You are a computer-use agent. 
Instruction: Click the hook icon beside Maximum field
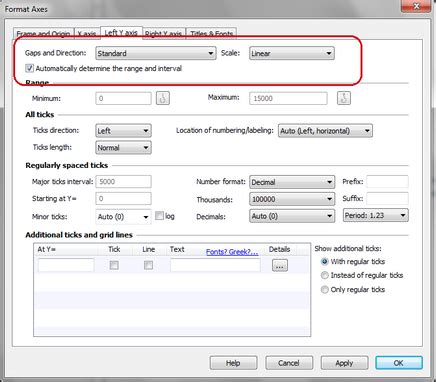pyautogui.click(x=344, y=98)
